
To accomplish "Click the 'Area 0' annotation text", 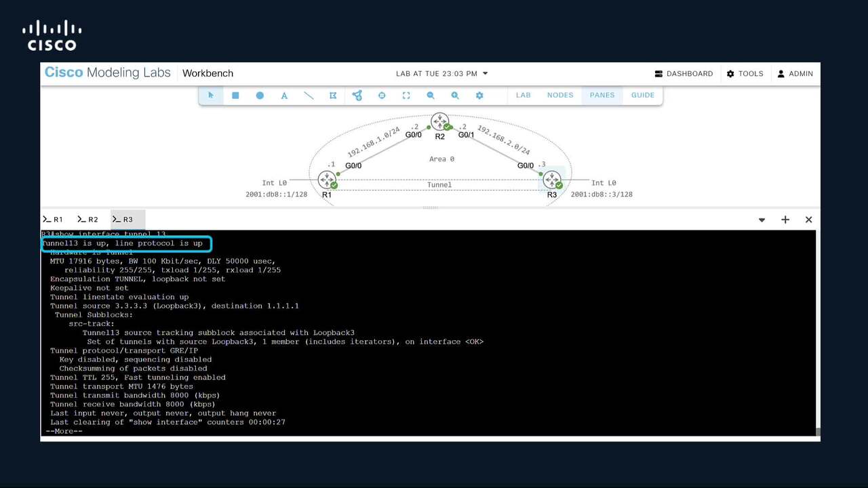I will (x=441, y=159).
